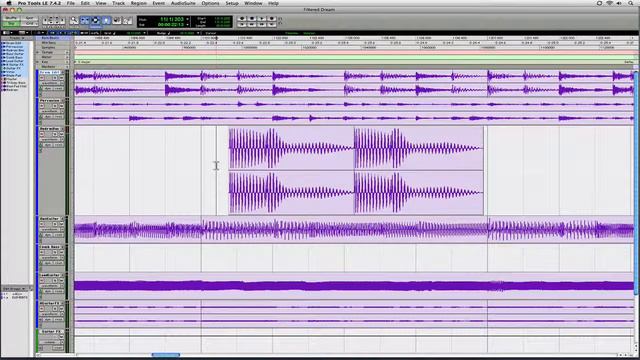Mute the Drum Edit track

click(61, 78)
